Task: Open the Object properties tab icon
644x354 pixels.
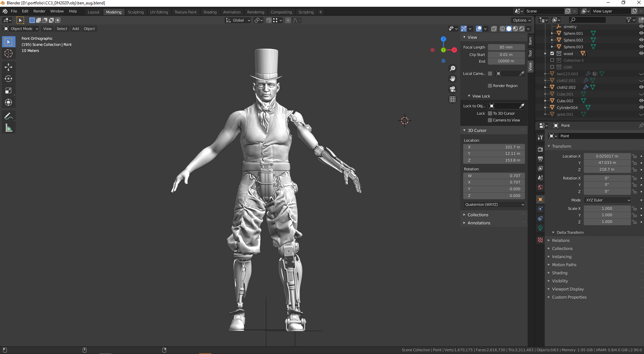Action: [x=540, y=199]
